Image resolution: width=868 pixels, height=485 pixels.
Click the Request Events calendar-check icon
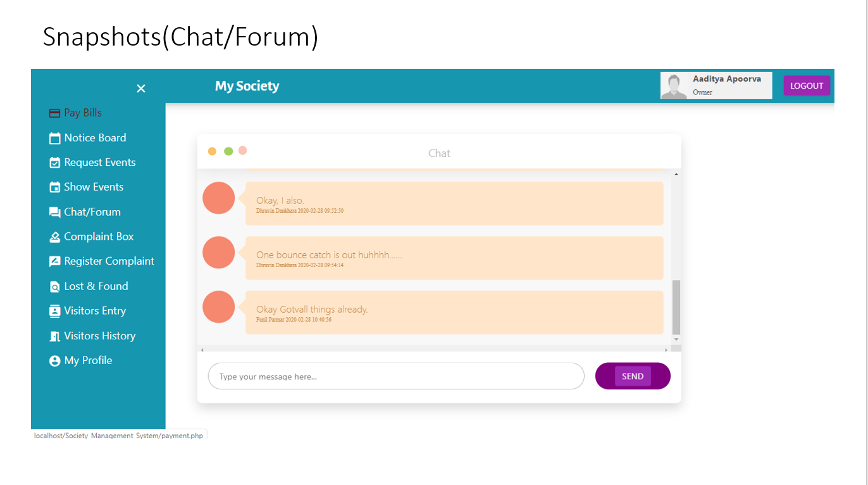pos(54,163)
